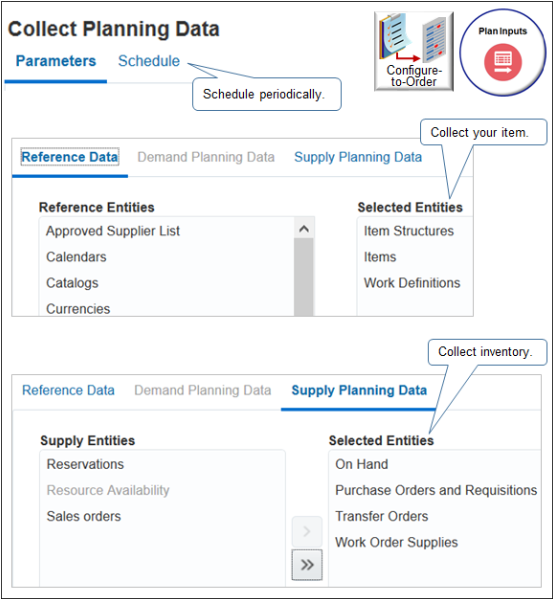The width and height of the screenshot is (554, 600).
Task: Switch to the Schedule tab
Action: [149, 61]
